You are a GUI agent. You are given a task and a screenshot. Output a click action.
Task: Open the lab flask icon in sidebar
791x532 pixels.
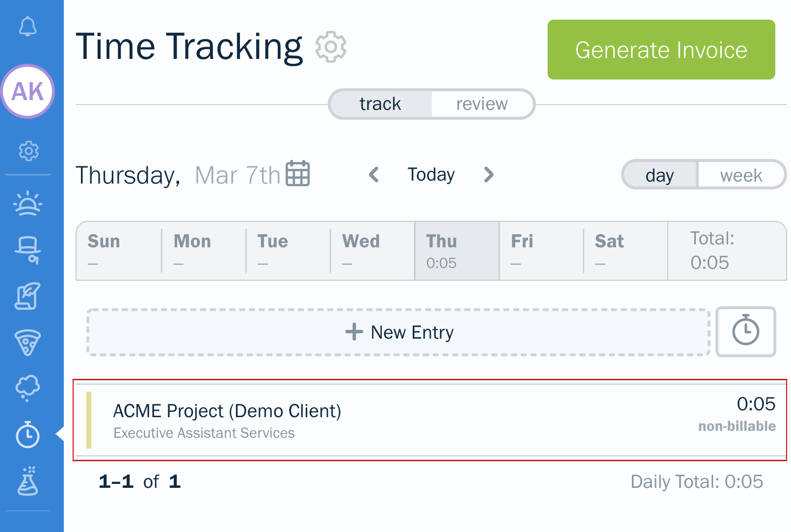pyautogui.click(x=28, y=481)
